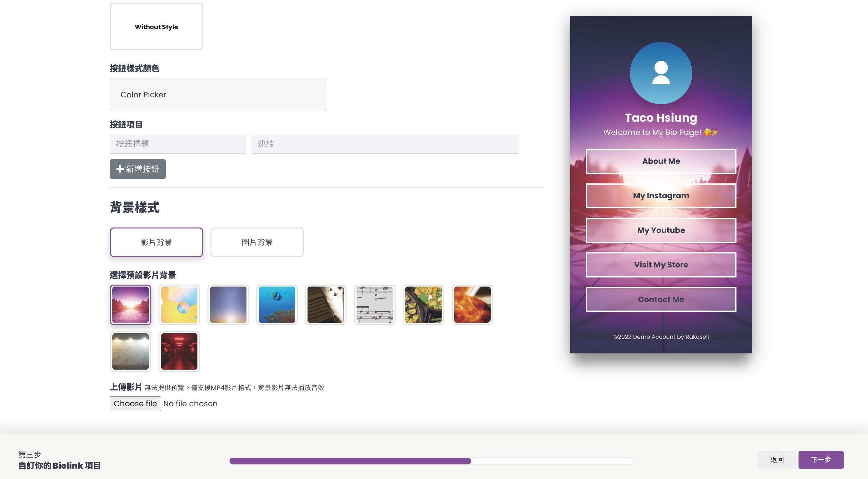Open My Instagram in the preview
868x479 pixels.
tap(661, 196)
